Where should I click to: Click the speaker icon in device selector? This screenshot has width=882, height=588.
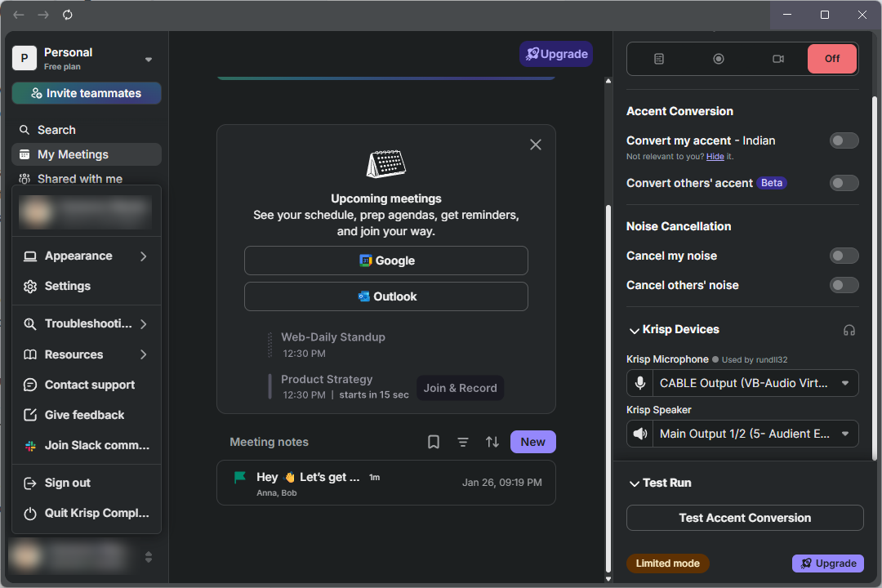[640, 434]
